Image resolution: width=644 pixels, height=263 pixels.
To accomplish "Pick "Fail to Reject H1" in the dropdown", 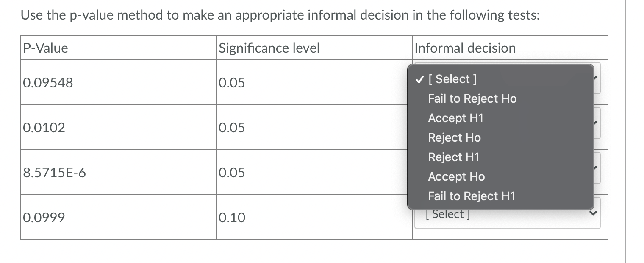I will tap(472, 196).
